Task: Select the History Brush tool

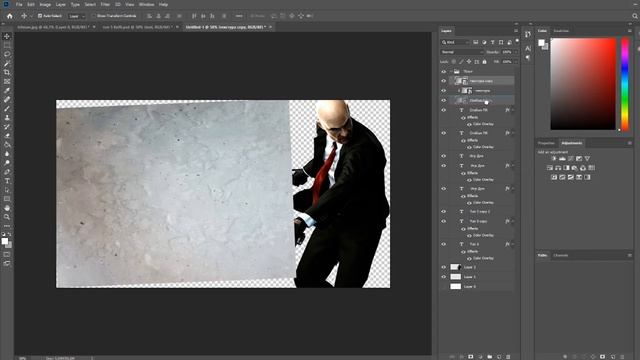Action: coord(7,127)
